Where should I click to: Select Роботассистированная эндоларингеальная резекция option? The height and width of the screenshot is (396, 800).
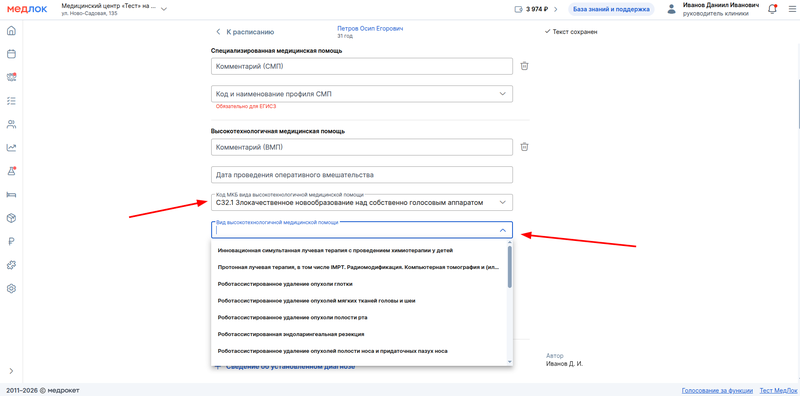pyautogui.click(x=359, y=334)
